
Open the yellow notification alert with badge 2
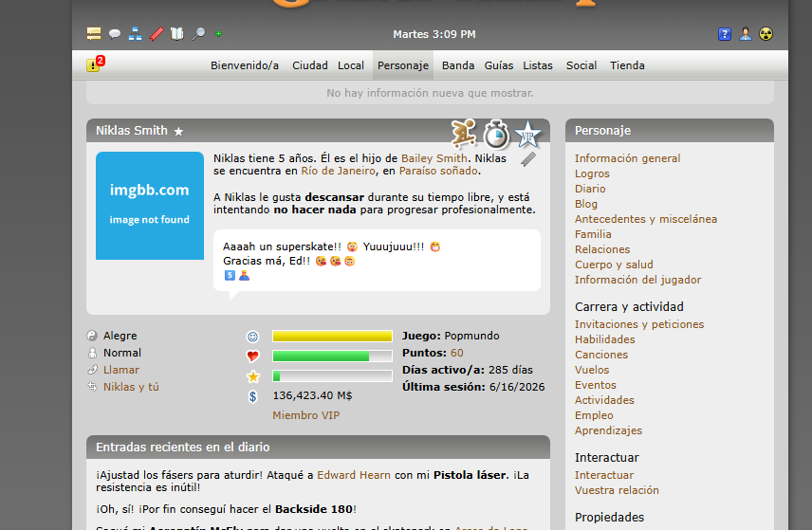pos(95,64)
